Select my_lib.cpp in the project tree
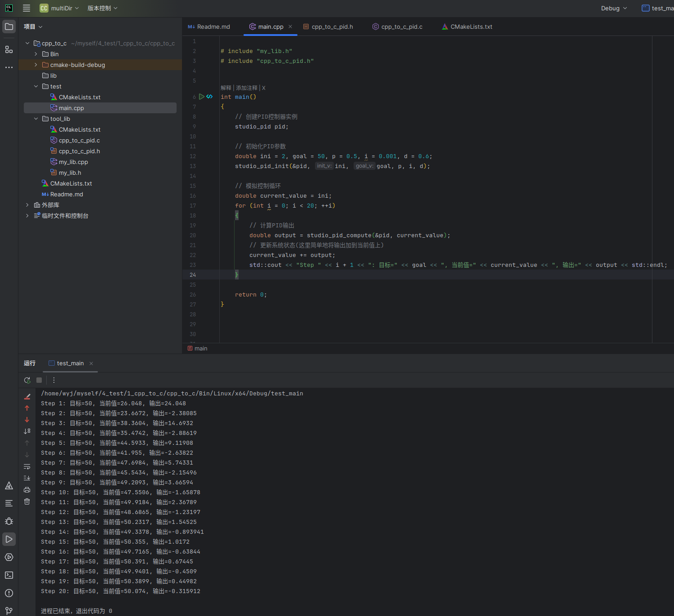The height and width of the screenshot is (616, 674). pos(73,162)
